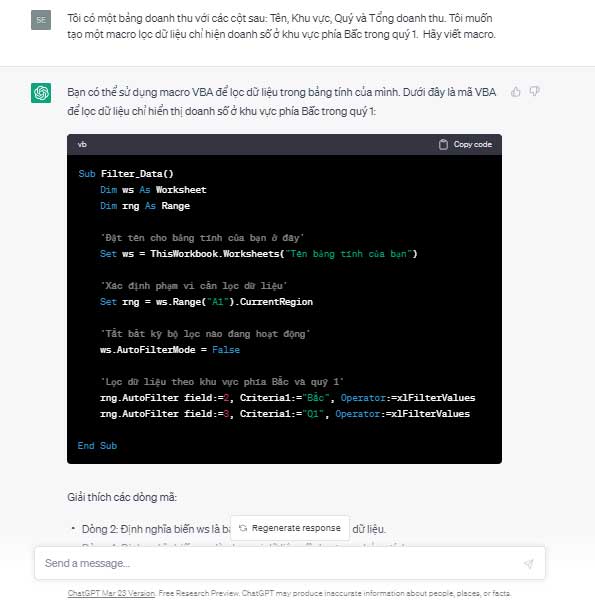Viewport: 595px width, 611px height.
Task: Click the AutoFilter field:=3 "Q1" criteria line
Action: 285,414
